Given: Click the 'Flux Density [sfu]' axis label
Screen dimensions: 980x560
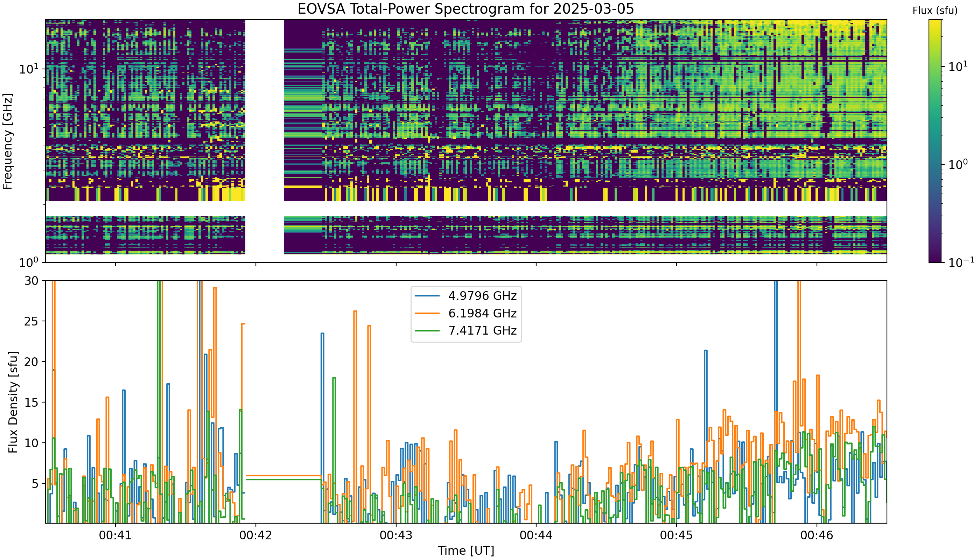Looking at the screenshot, I should pos(13,402).
